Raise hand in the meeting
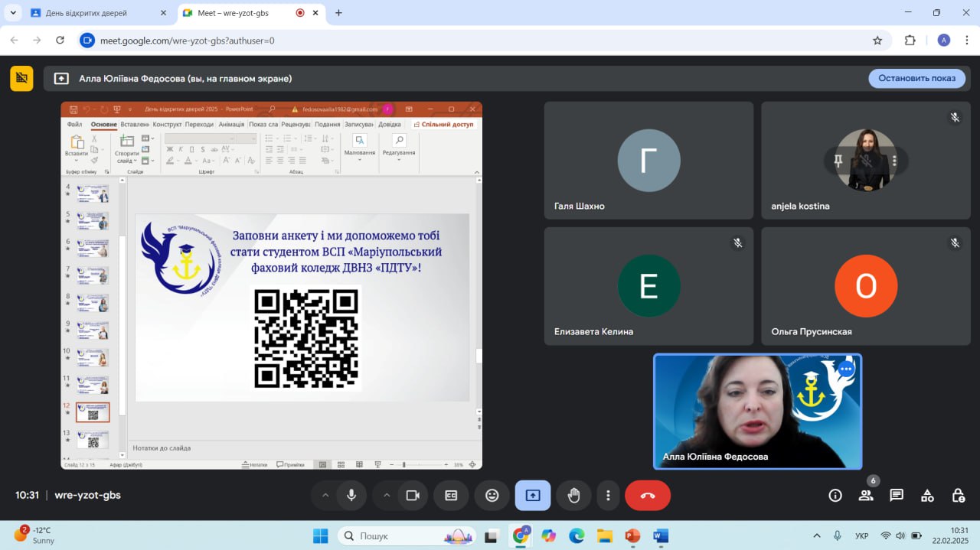The image size is (980, 550). tap(573, 496)
